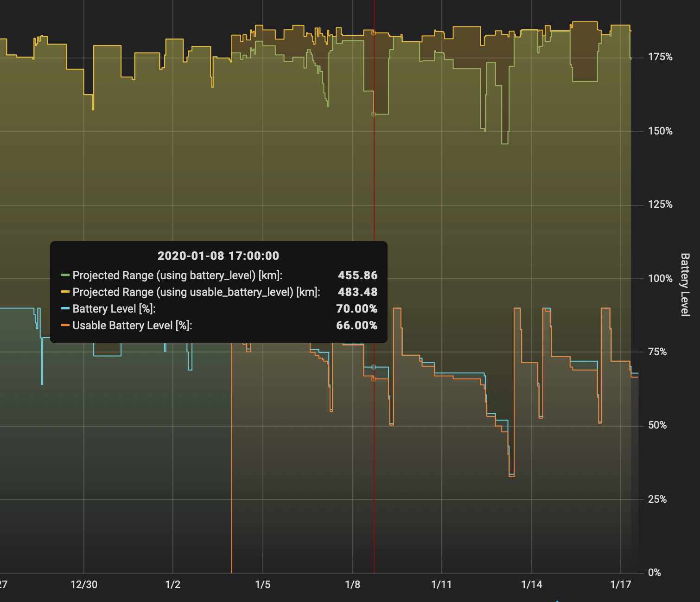The width and height of the screenshot is (700, 602).
Task: Click the Battery Level [%] tooltip row
Action: click(219, 309)
